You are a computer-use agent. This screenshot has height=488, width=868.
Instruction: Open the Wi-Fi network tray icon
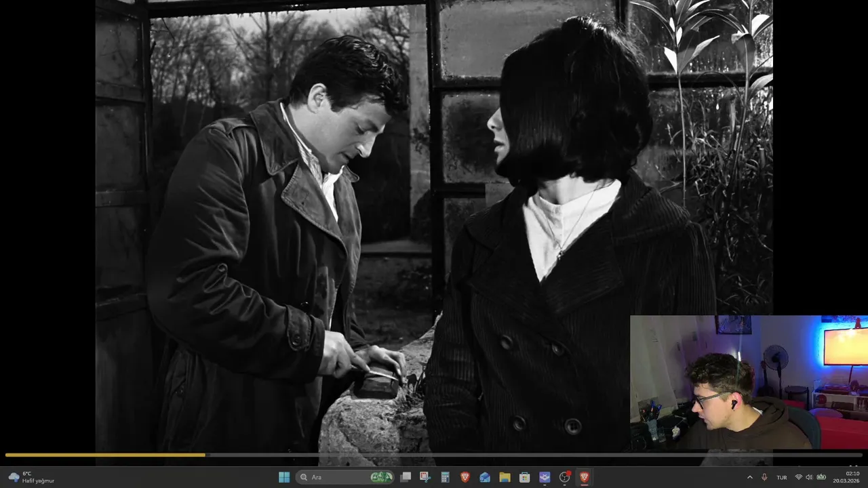click(x=798, y=477)
